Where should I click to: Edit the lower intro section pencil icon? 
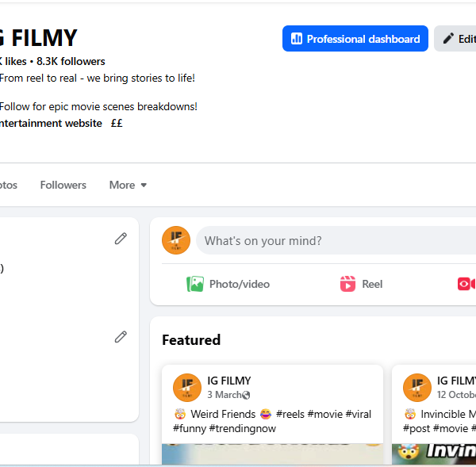pyautogui.click(x=121, y=337)
